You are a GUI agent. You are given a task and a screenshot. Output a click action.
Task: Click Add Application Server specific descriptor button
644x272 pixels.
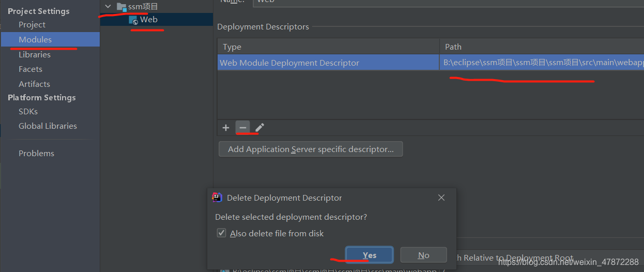coord(311,149)
